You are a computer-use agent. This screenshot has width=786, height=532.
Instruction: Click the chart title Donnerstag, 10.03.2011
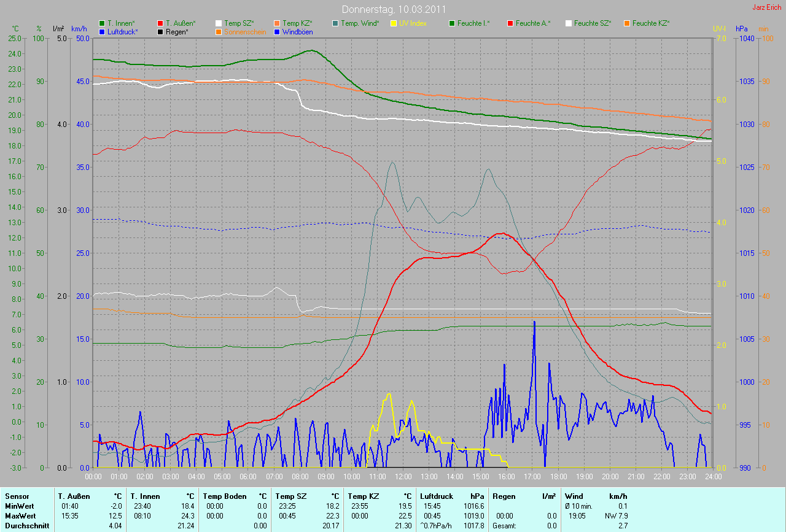[x=393, y=9]
